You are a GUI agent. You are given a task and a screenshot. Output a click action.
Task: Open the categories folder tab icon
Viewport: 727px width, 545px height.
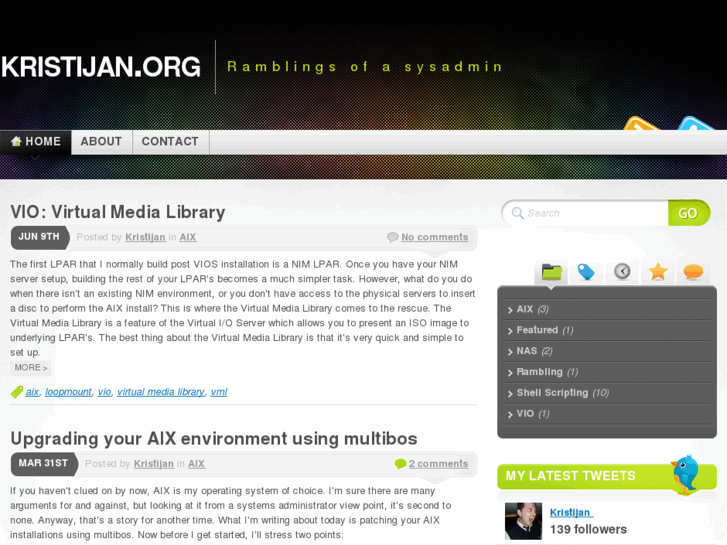[551, 272]
